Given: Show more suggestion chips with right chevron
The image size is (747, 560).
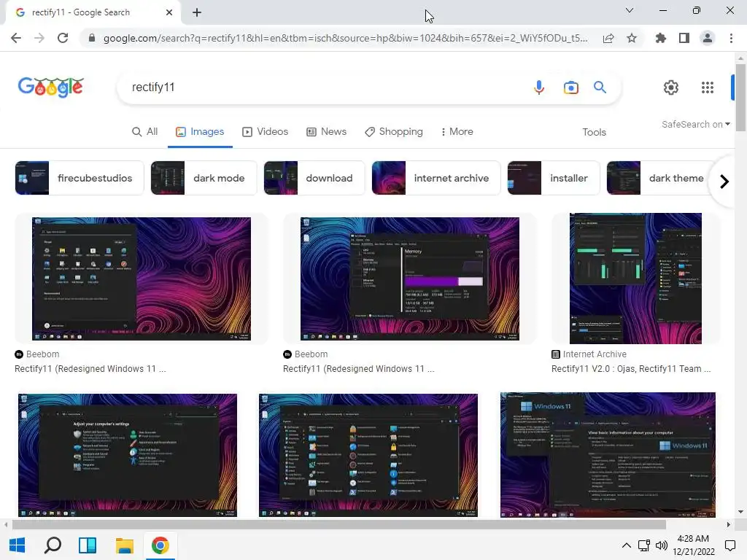Looking at the screenshot, I should click(x=724, y=182).
